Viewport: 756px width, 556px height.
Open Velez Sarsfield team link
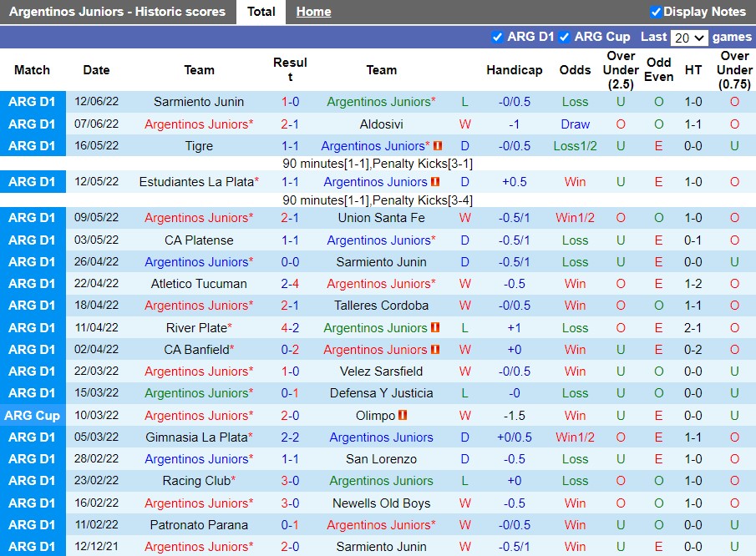coord(381,372)
